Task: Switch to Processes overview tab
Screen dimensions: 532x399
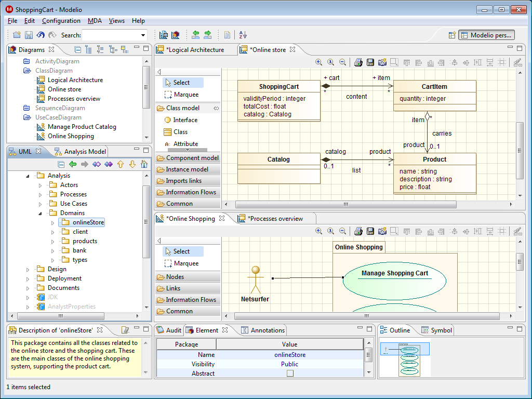Action: point(271,219)
